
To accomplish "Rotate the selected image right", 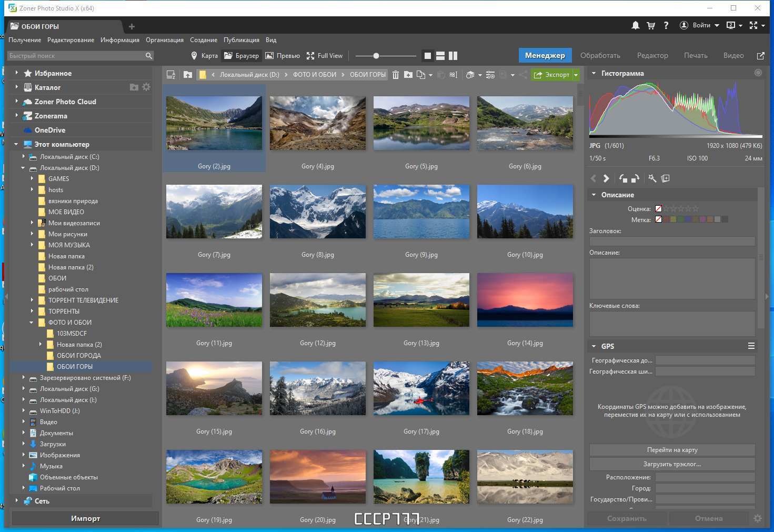I will [635, 178].
